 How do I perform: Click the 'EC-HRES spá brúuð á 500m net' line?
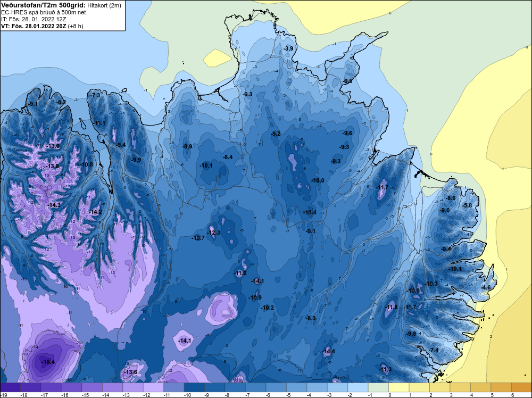coord(43,12)
